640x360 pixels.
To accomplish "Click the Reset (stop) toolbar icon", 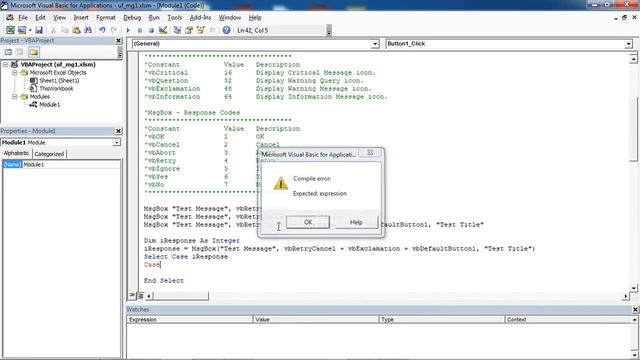I will click(151, 30).
